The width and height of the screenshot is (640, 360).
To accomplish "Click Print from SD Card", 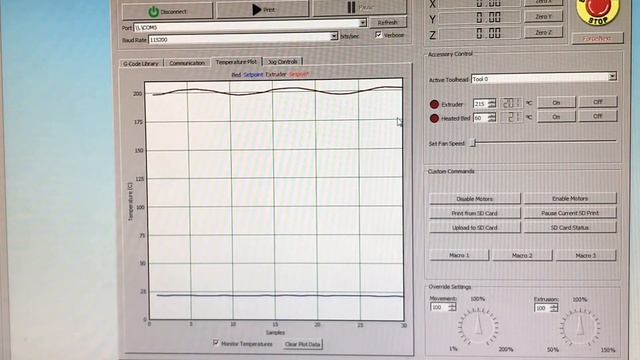I will 475,213.
